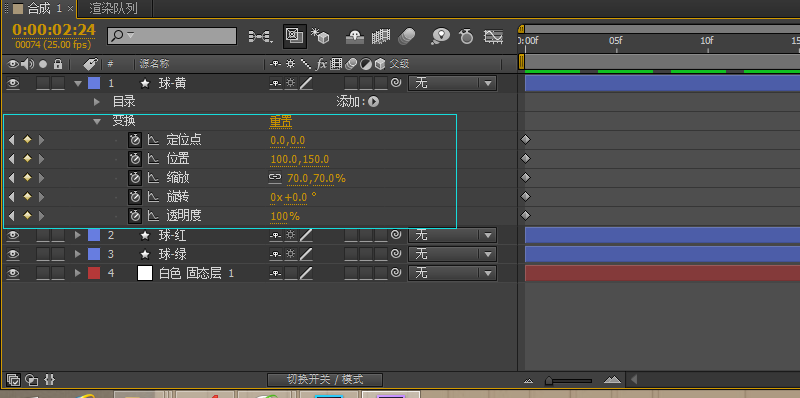
Task: Hide the 球-绿 layer eye toggle
Action: pyautogui.click(x=13, y=254)
